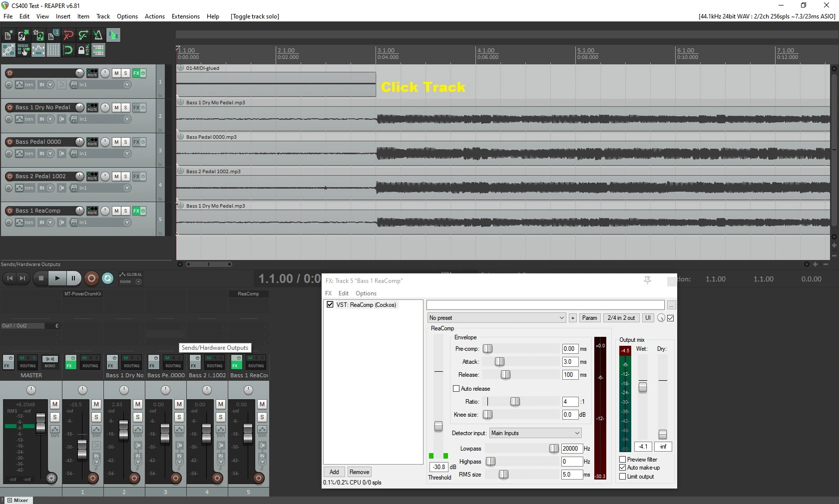Image resolution: width=839 pixels, height=504 pixels.
Task: Click the MONO button on the MASTER mixer strip
Action: 50,362
